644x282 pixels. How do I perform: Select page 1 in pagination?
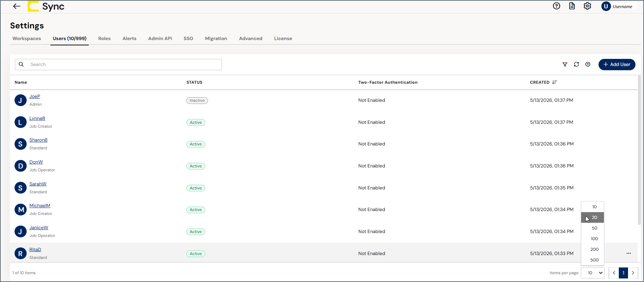pos(623,273)
